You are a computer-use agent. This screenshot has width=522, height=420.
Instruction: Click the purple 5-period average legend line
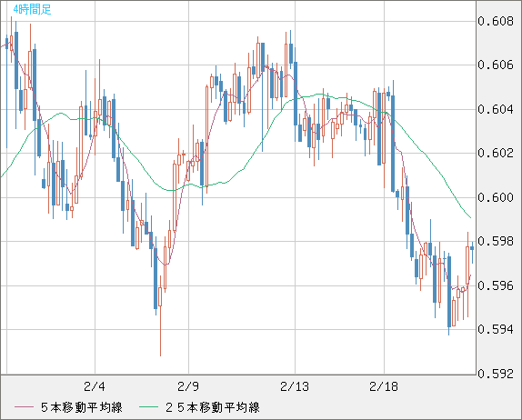(24, 407)
